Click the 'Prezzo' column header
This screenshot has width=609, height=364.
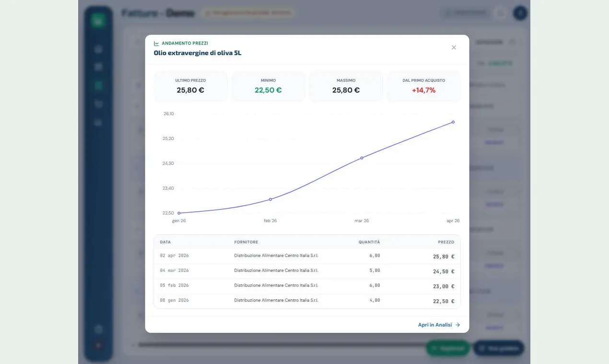[446, 242]
